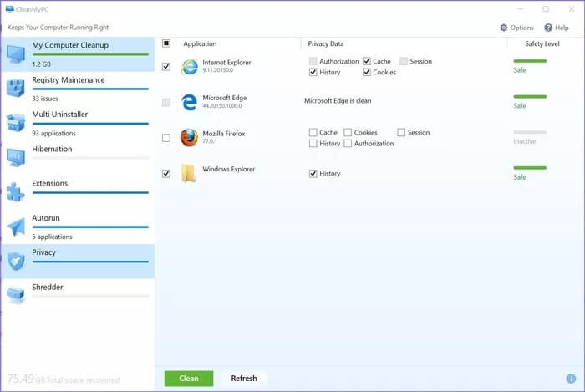Screen dimensions: 585x392
Task: Enable Firefox Cache checkbox
Action: click(x=313, y=132)
